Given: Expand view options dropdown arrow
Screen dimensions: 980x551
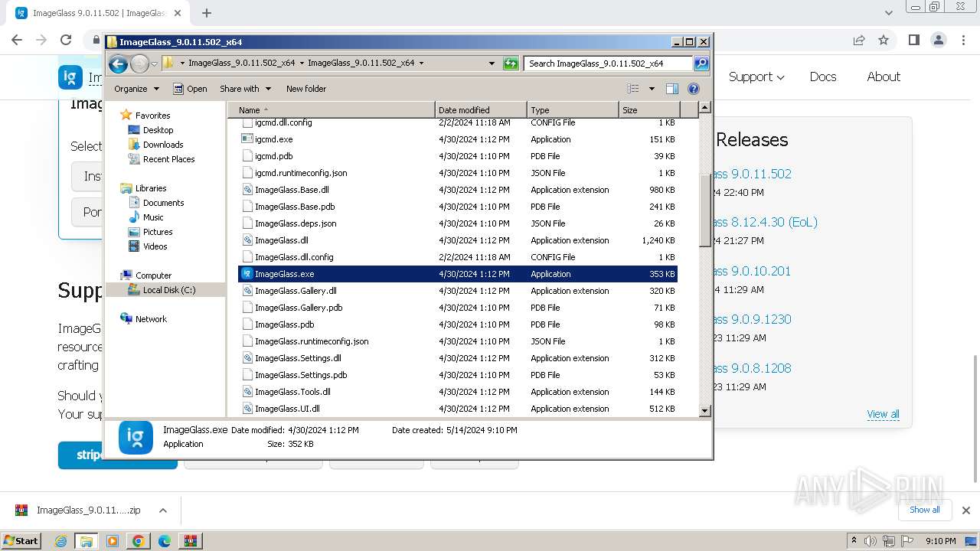Looking at the screenshot, I should pos(652,89).
